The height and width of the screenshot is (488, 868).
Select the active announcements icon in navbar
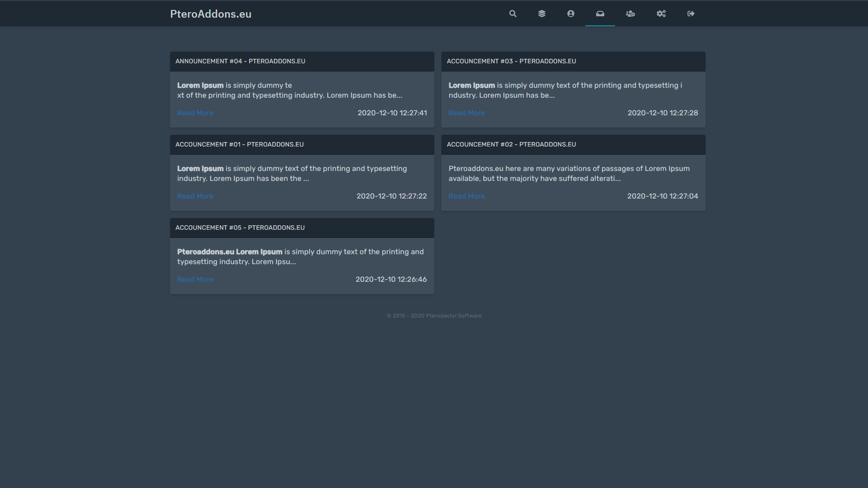600,14
